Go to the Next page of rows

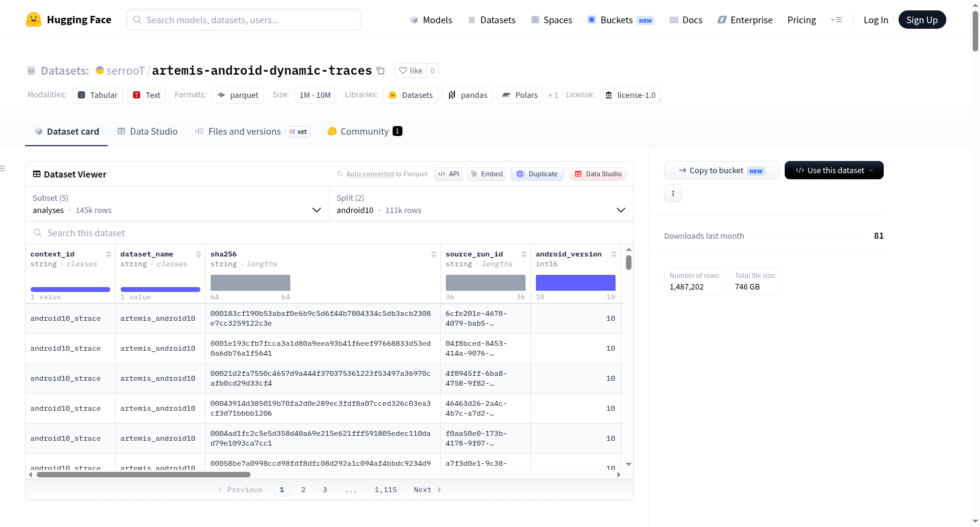(x=428, y=490)
